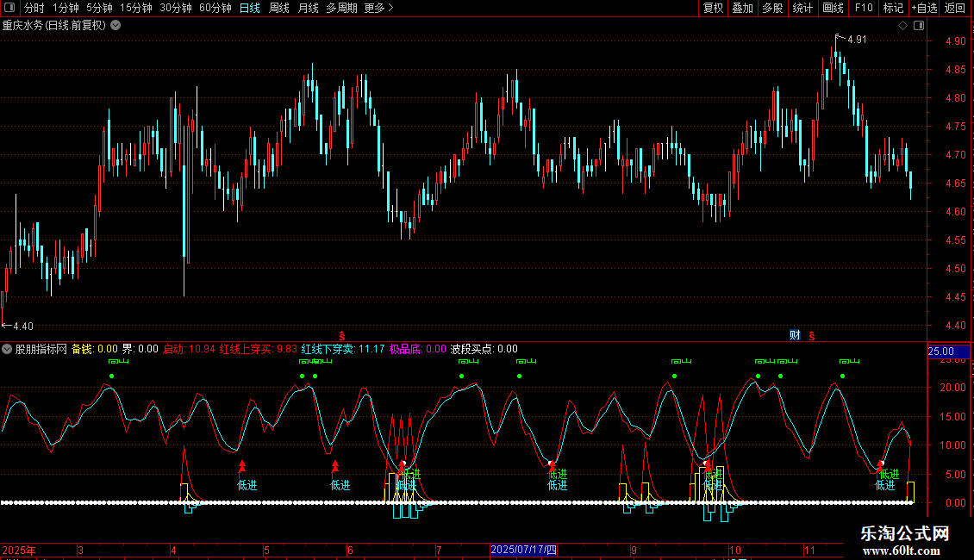Click the 4.40 low price label
The image size is (974, 560).
[23, 327]
